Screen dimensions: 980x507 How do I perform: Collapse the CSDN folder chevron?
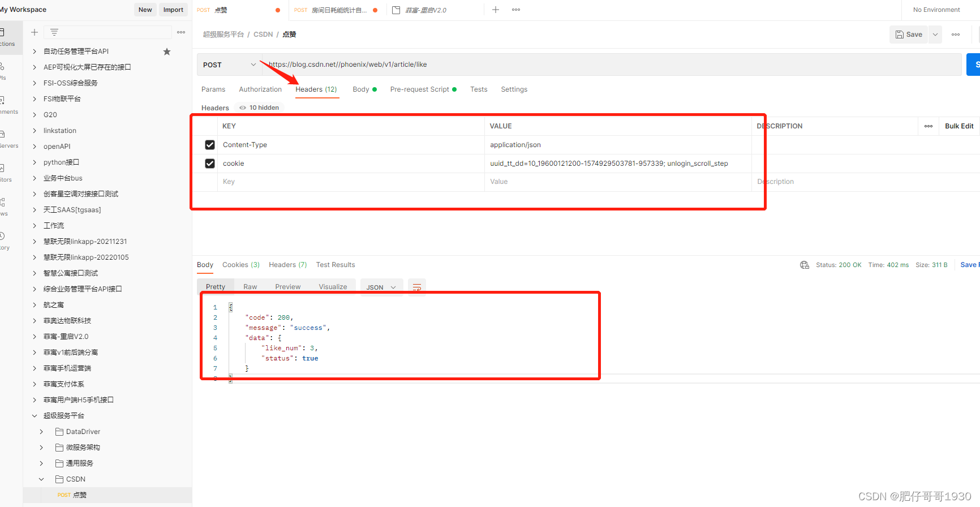(41, 479)
